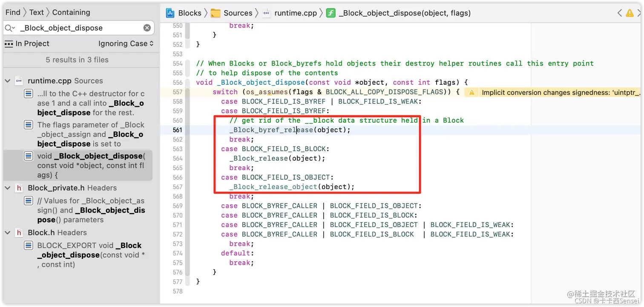Screen dimensions: 644x307
Task: Click the Sources folder icon in jump bar
Action: click(216, 13)
